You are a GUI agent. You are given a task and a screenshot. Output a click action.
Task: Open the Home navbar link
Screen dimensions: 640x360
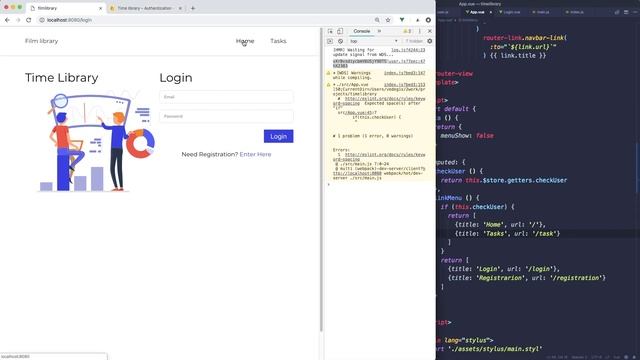tap(245, 41)
